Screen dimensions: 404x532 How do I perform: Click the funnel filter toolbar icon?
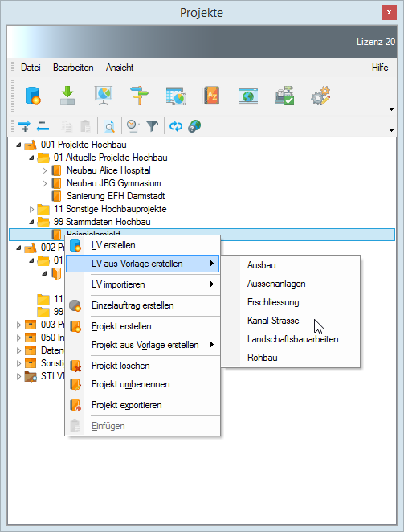point(153,126)
